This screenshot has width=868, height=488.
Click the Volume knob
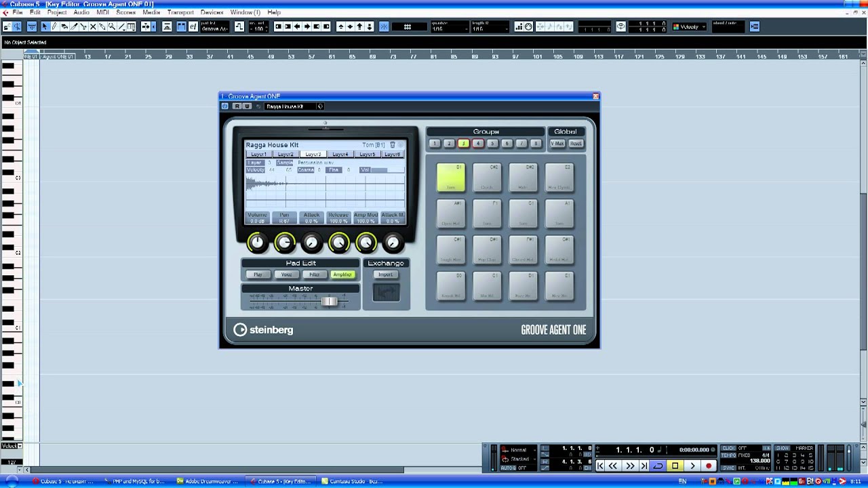click(257, 243)
